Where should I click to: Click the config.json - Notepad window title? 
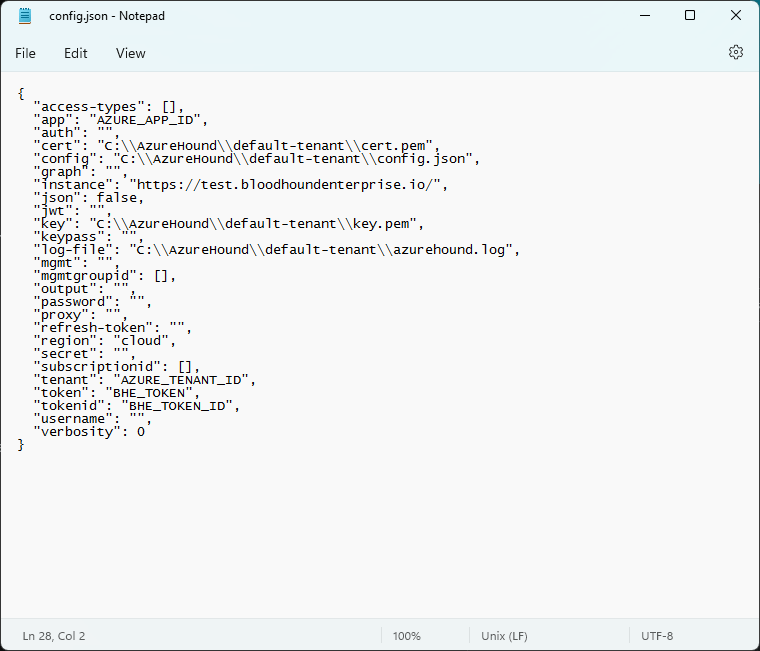pyautogui.click(x=107, y=16)
